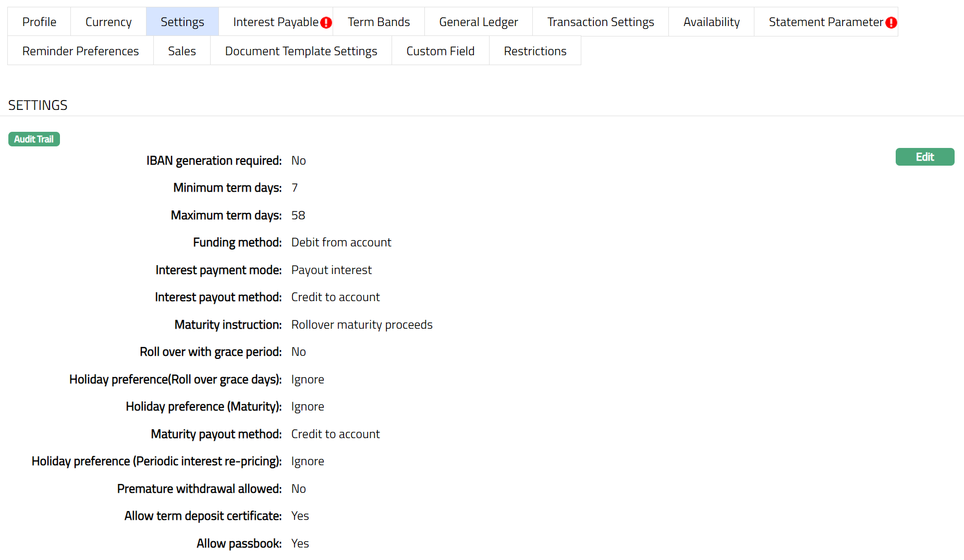Select the Availability tab
Viewport: 964px width, 560px height.
(711, 22)
